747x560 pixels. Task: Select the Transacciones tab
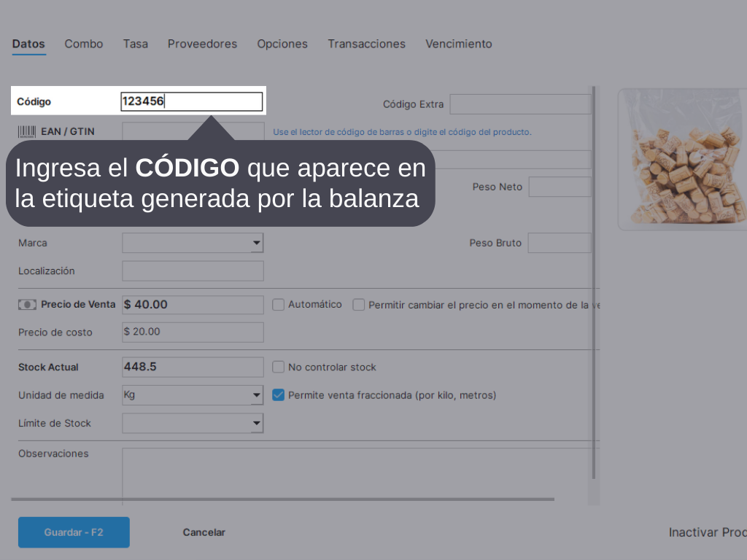pos(366,44)
